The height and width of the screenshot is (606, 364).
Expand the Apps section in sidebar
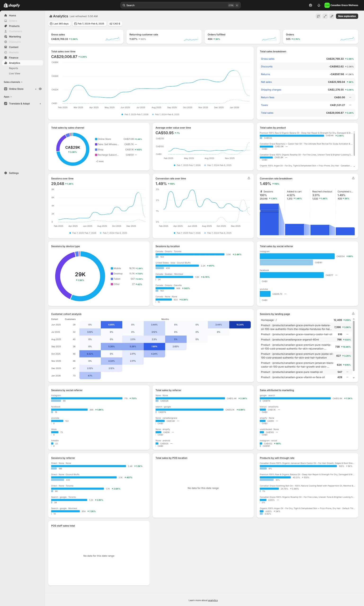pos(8,97)
